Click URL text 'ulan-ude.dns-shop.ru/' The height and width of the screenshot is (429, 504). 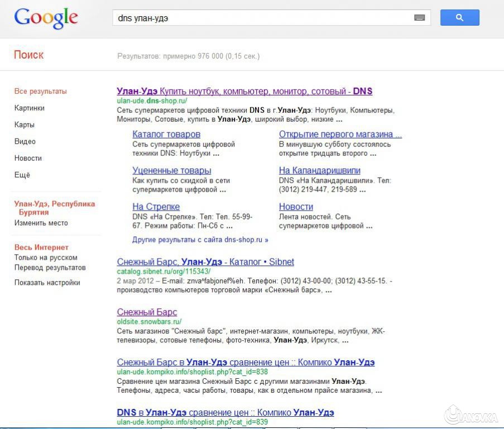coord(152,101)
